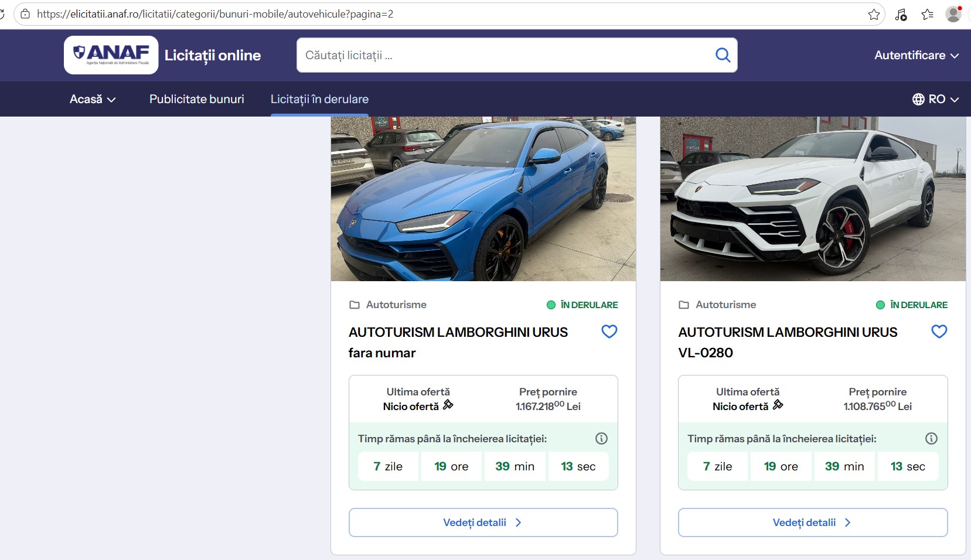Click Nicio ofertă on the fara numar card

click(411, 407)
